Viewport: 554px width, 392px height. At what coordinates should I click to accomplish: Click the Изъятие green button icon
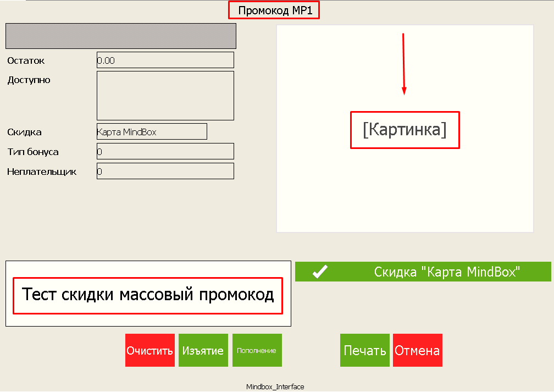tap(203, 350)
